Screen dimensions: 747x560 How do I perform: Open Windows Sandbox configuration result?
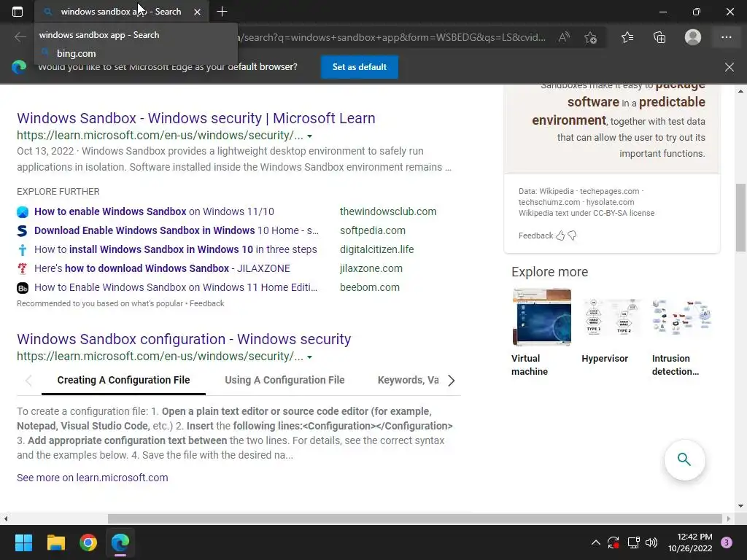184,339
